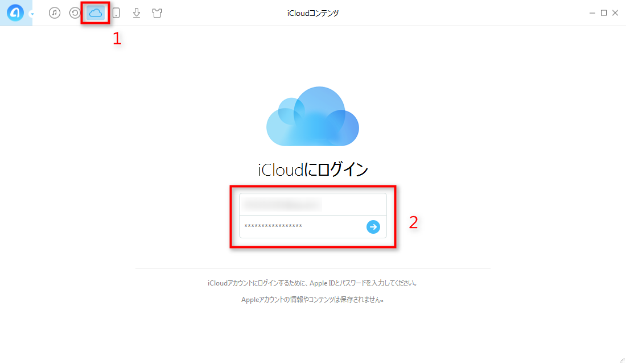The image size is (626, 364).
Task: Click the Apple IDとパスワード instruction text
Action: point(312,283)
